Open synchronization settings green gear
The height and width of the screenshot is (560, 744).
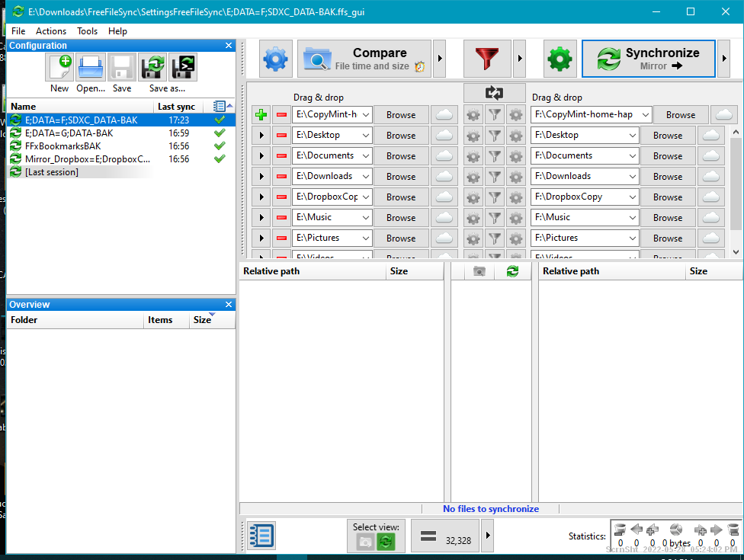point(560,59)
